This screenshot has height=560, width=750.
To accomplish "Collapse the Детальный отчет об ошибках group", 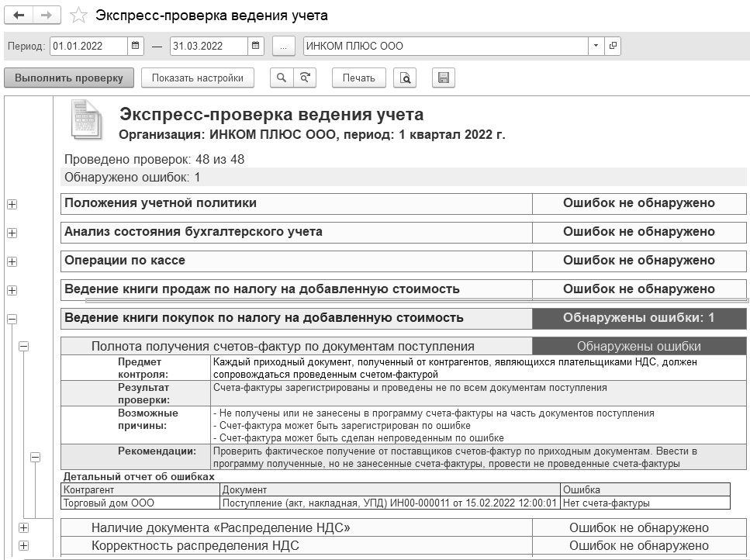I will [x=35, y=457].
